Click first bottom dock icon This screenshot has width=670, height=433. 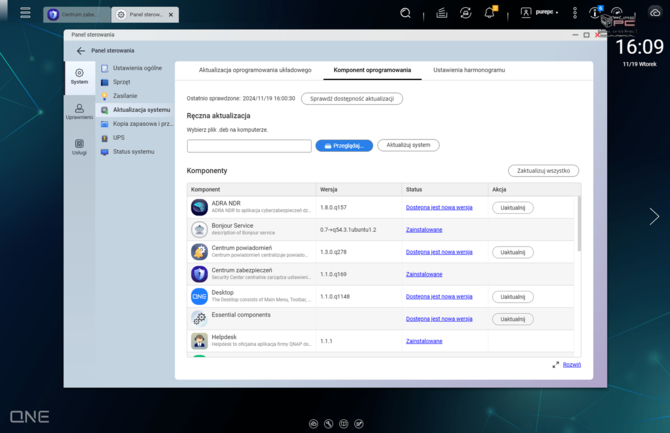pos(313,424)
